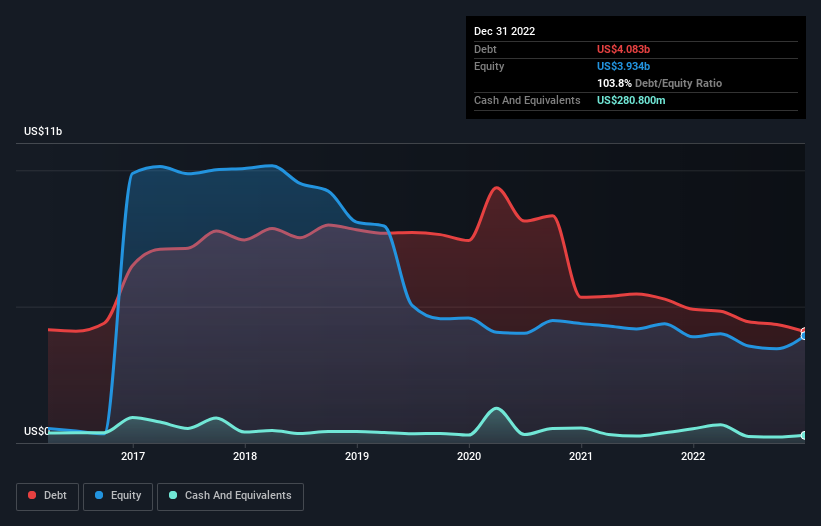Click the cash end-point marker at Dec 2022
This screenshot has width=821, height=526.
[x=804, y=435]
